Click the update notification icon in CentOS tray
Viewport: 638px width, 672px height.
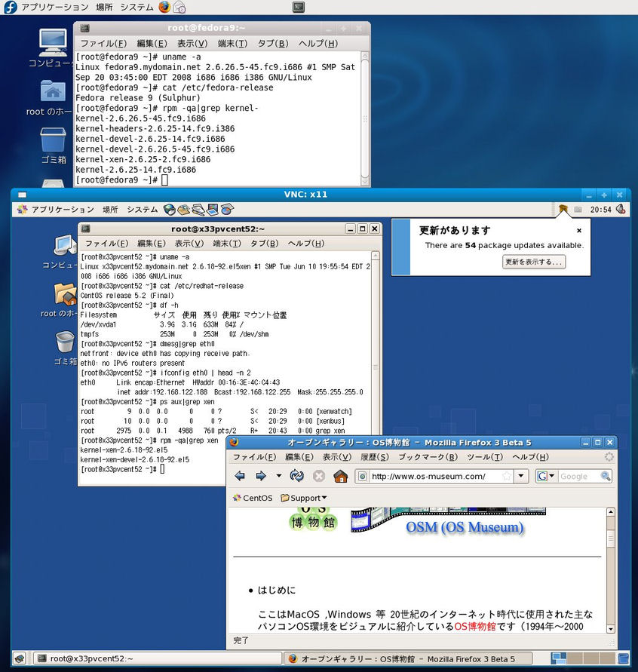563,209
